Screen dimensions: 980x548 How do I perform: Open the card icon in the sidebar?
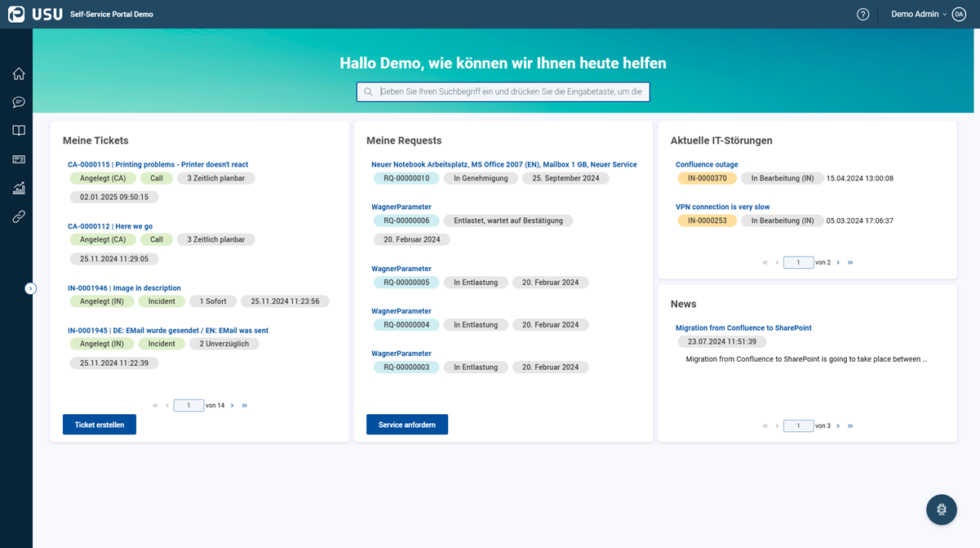click(19, 159)
